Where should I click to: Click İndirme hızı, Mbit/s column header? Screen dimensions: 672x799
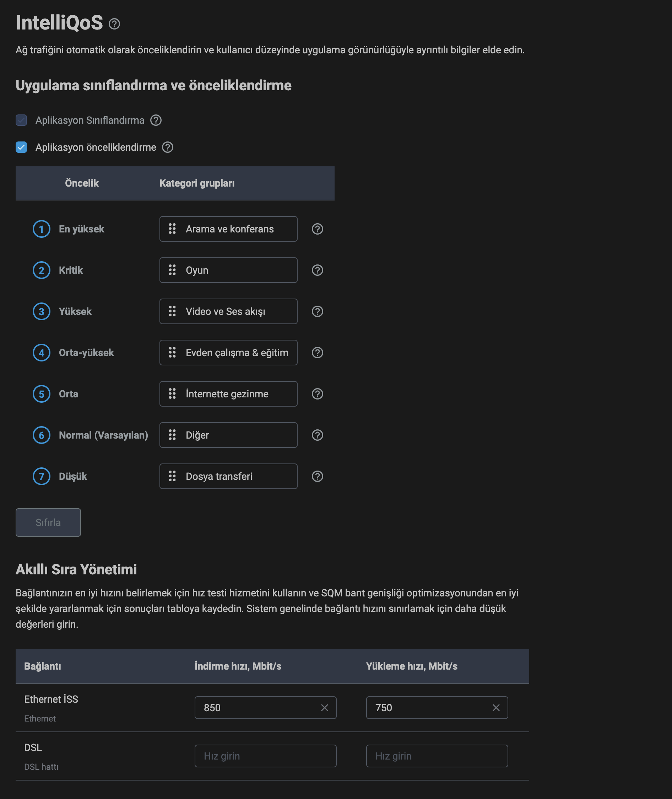tap(238, 666)
